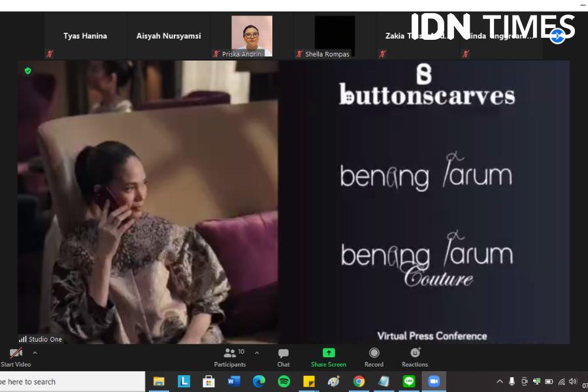Click the volume speaker icon in the tray
The image size is (588, 392).
(572, 382)
